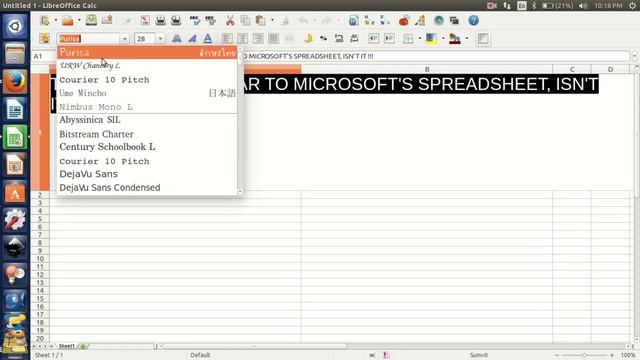Click the Paste clipboard icon

(260, 20)
